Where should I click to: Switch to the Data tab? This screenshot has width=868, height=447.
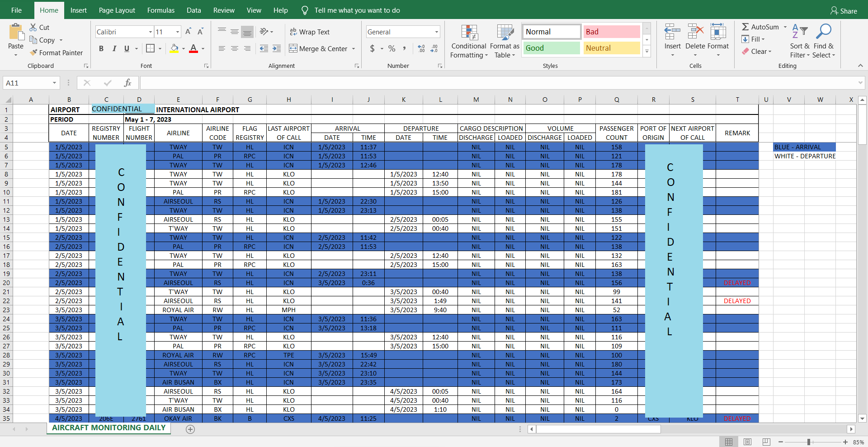coord(194,10)
